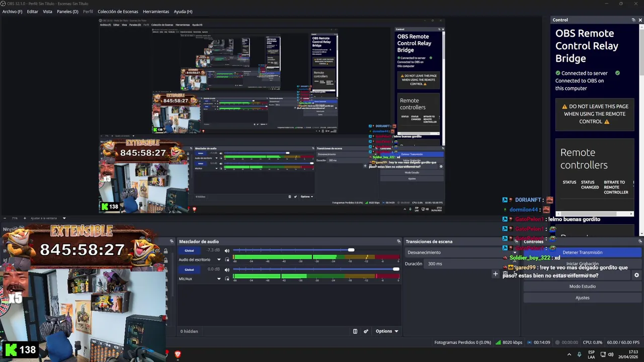Open the Controles gear settings icon
The image size is (644, 362).
click(x=636, y=276)
